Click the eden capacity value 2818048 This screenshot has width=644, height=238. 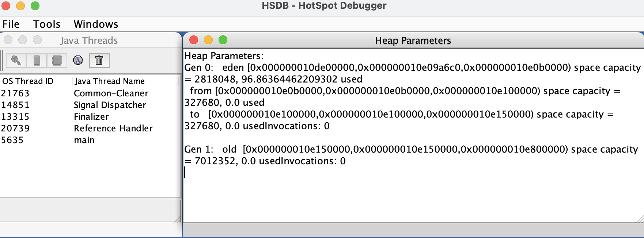pyautogui.click(x=215, y=79)
